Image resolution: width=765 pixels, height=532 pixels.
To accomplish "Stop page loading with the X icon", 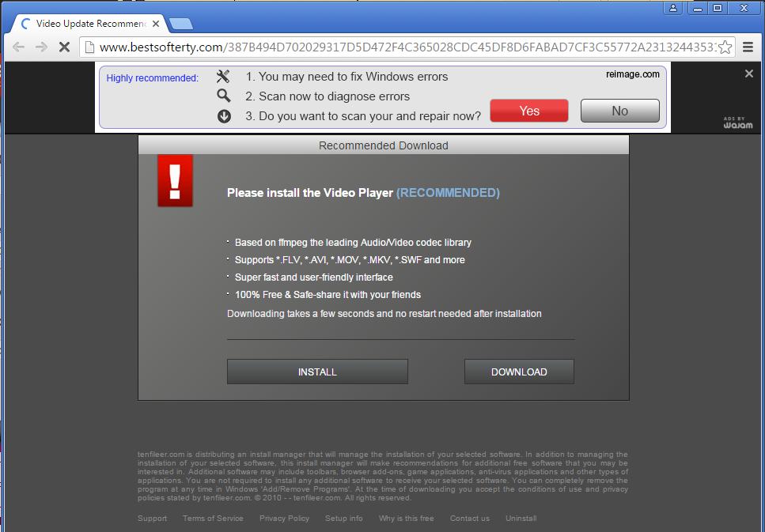I will click(x=64, y=47).
